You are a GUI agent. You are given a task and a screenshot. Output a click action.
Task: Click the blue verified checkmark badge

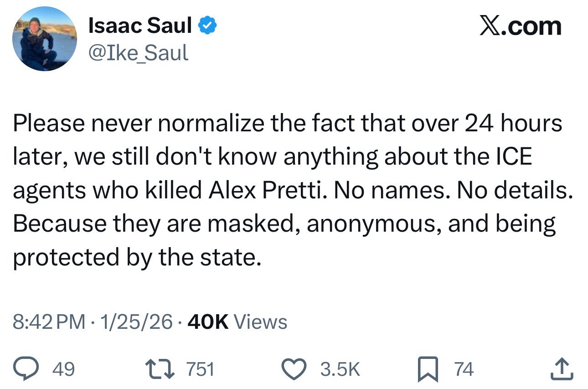tap(207, 27)
